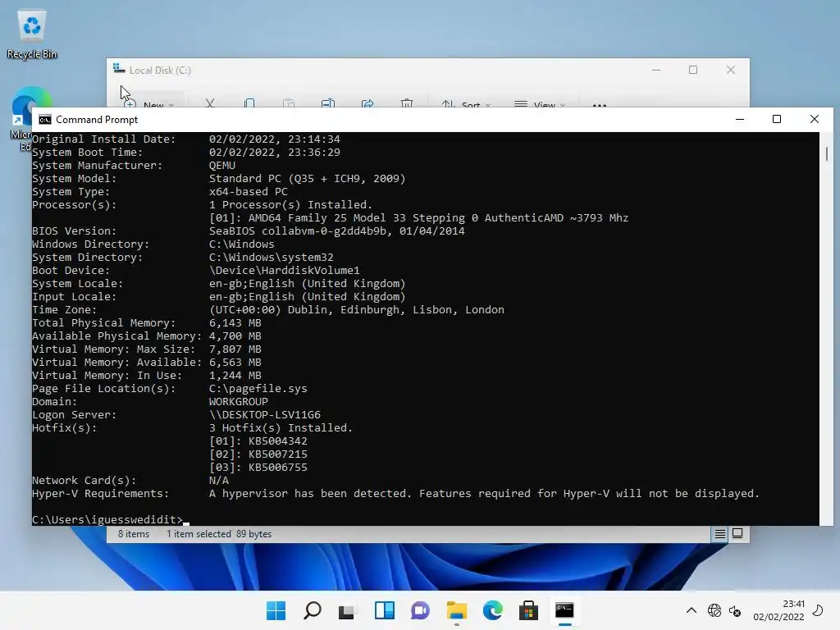Click the KB5006755 hotfix entry

pyautogui.click(x=277, y=467)
